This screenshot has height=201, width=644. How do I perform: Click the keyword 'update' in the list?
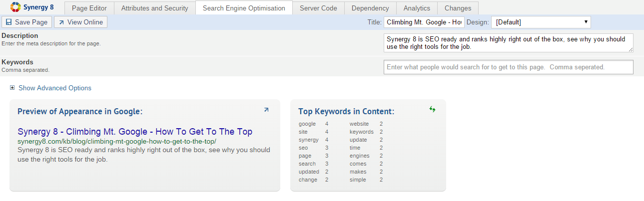[x=359, y=140]
